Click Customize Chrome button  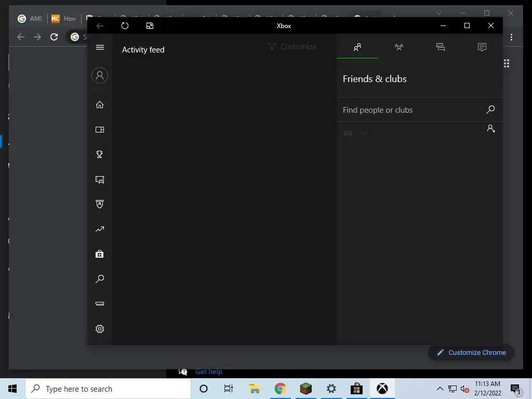(x=471, y=353)
